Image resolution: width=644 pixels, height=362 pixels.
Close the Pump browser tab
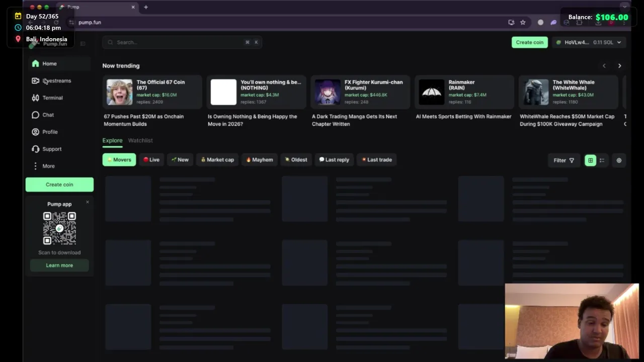click(x=133, y=7)
